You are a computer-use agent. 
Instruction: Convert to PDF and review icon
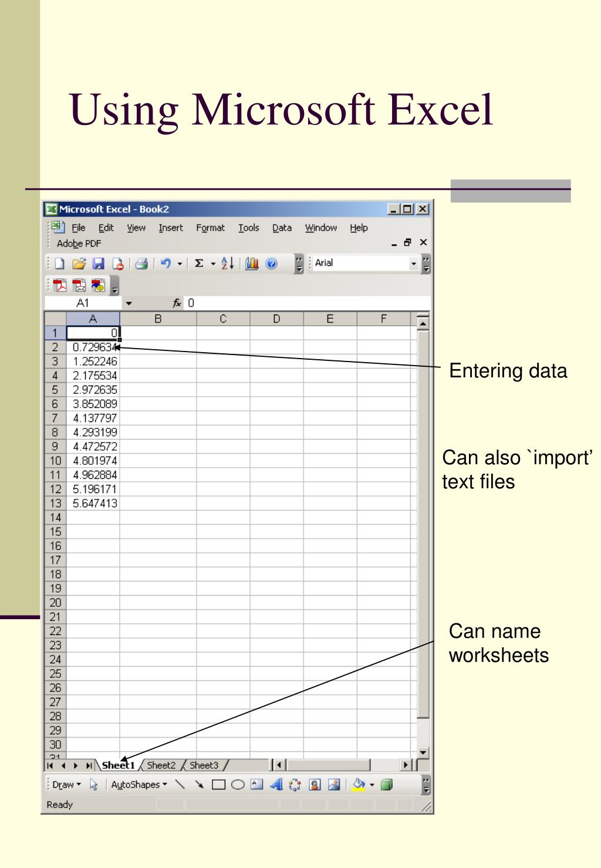coord(98,286)
